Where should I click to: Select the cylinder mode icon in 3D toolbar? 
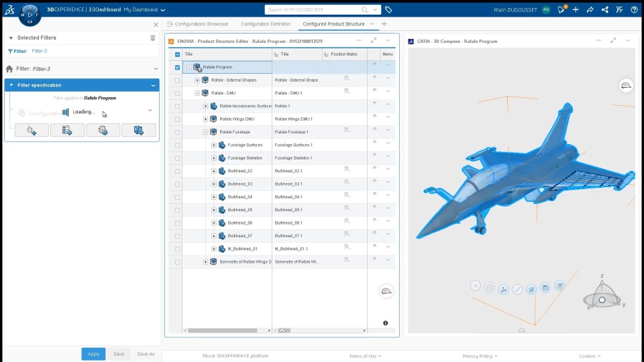[545, 288]
